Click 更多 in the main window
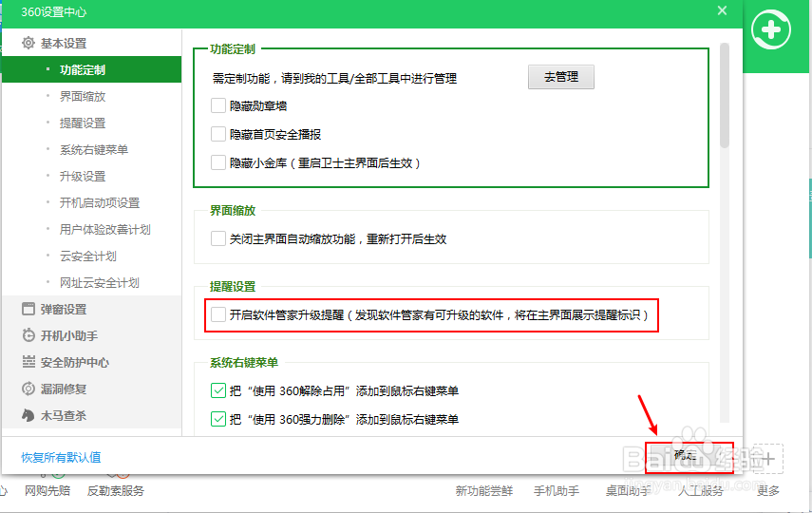 click(x=768, y=490)
